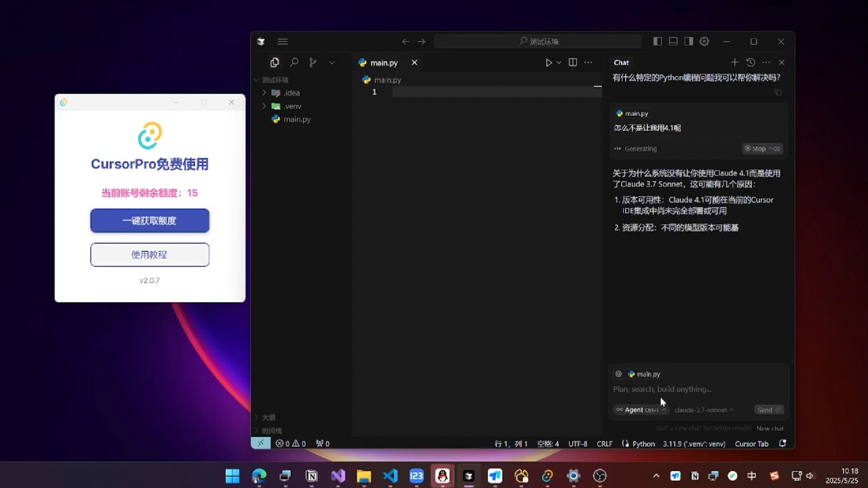The height and width of the screenshot is (488, 868).
Task: Go back with the left arrow
Action: 405,41
